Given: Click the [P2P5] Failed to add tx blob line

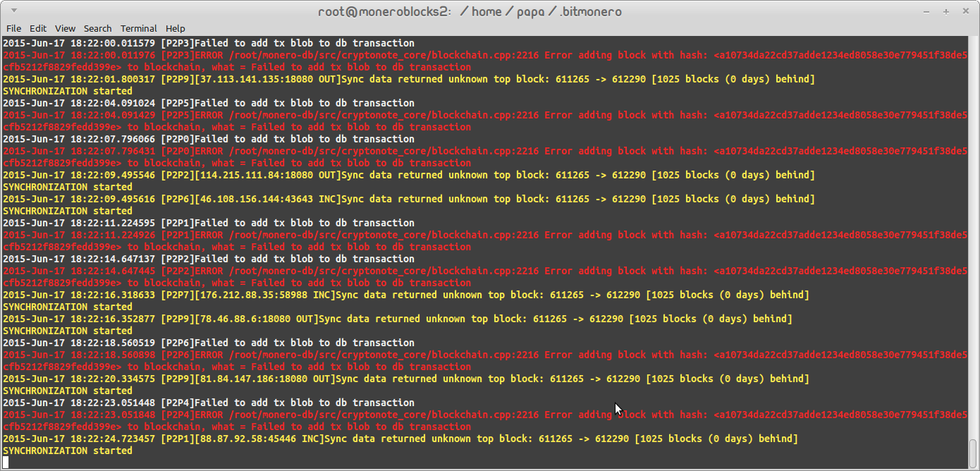Looking at the screenshot, I should click(209, 103).
